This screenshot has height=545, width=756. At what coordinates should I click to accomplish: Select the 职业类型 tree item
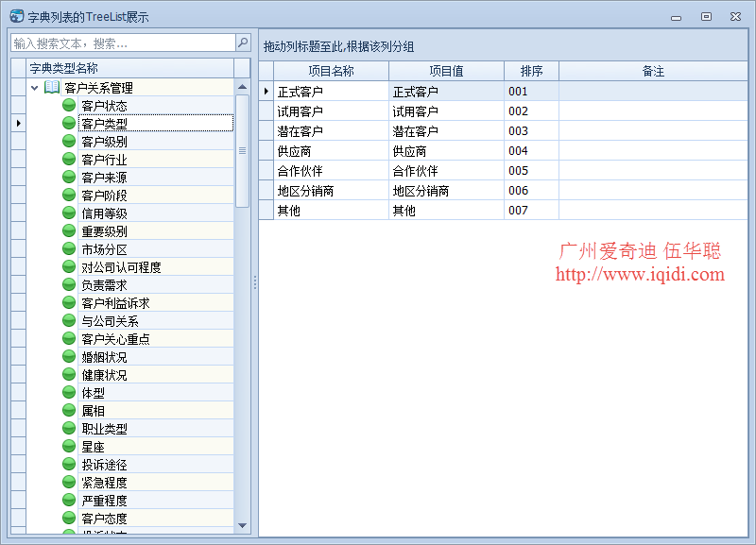156,428
